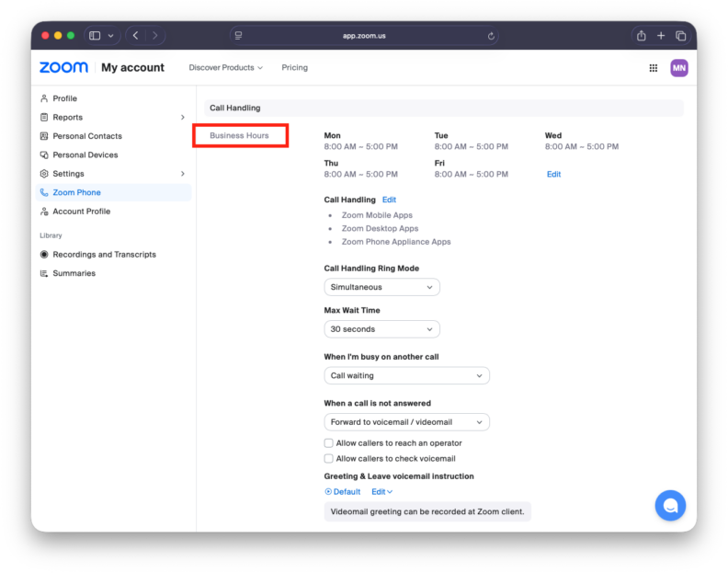The width and height of the screenshot is (728, 573).
Task: Click the Zoom Phone handset icon
Action: pos(44,192)
